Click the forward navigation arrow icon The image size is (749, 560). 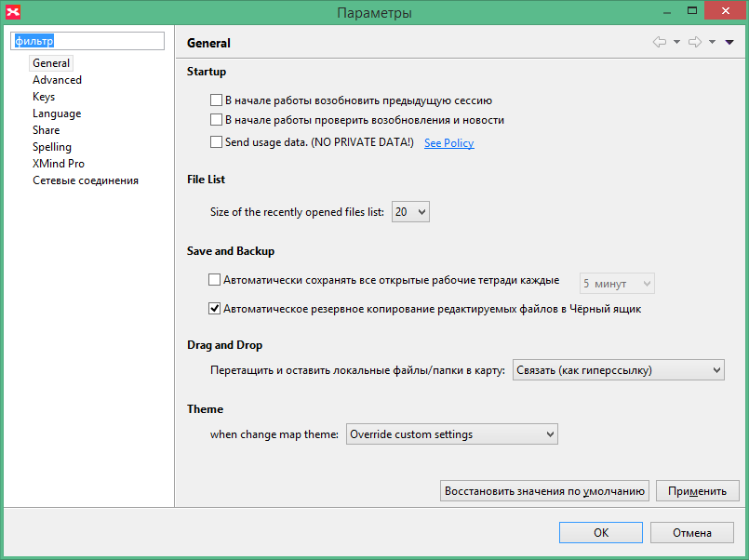[694, 42]
